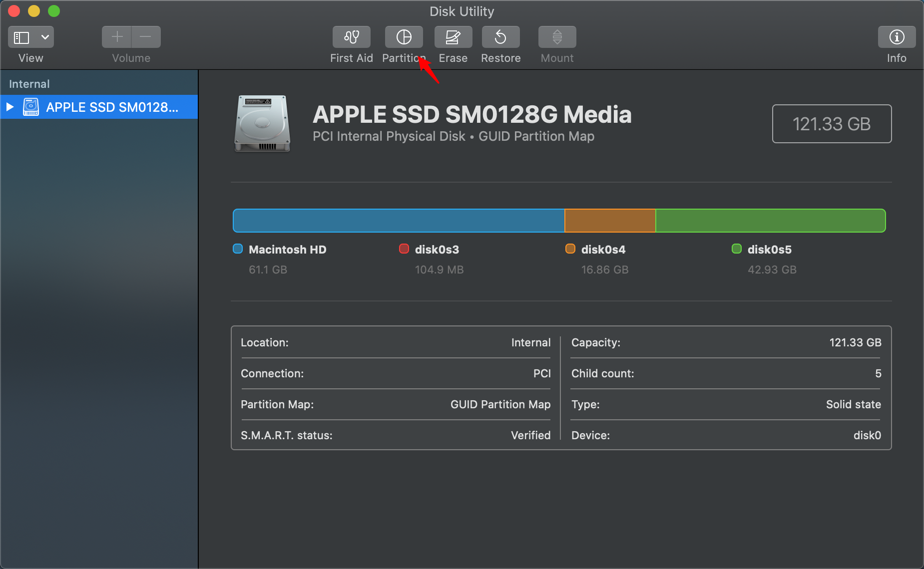The height and width of the screenshot is (569, 924).
Task: Click the disk0s5 label
Action: pos(770,250)
